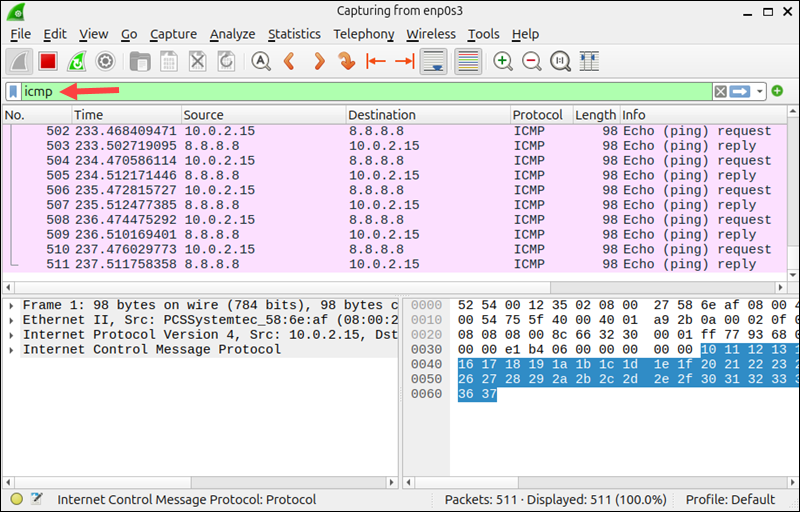
Task: Open the Help menu
Action: pyautogui.click(x=526, y=34)
